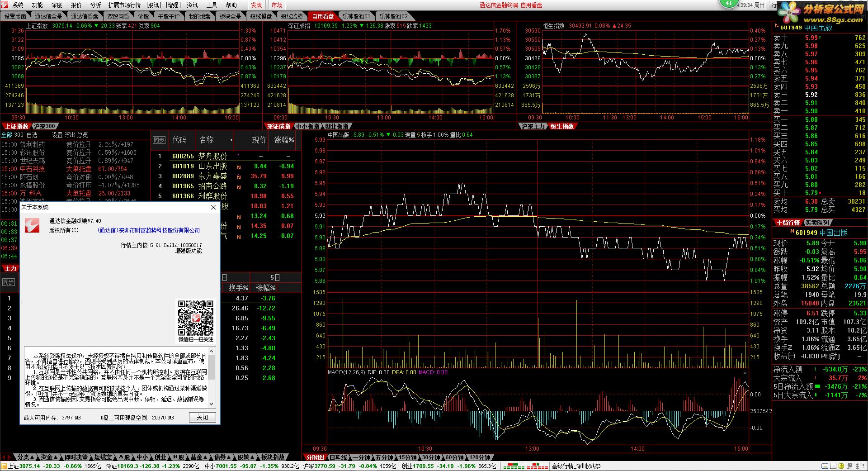The image size is (868, 471).
Task: Click the 市场 button in top bar
Action: pyautogui.click(x=277, y=5)
